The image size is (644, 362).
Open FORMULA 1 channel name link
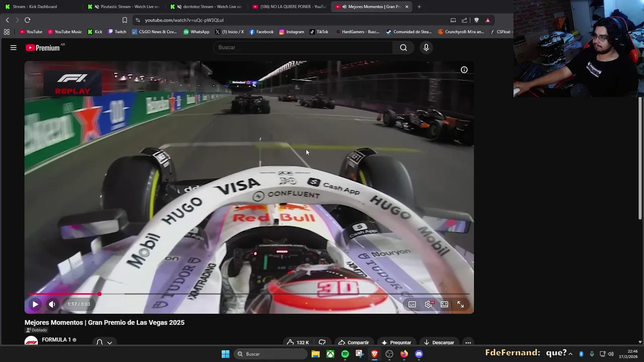[56, 340]
